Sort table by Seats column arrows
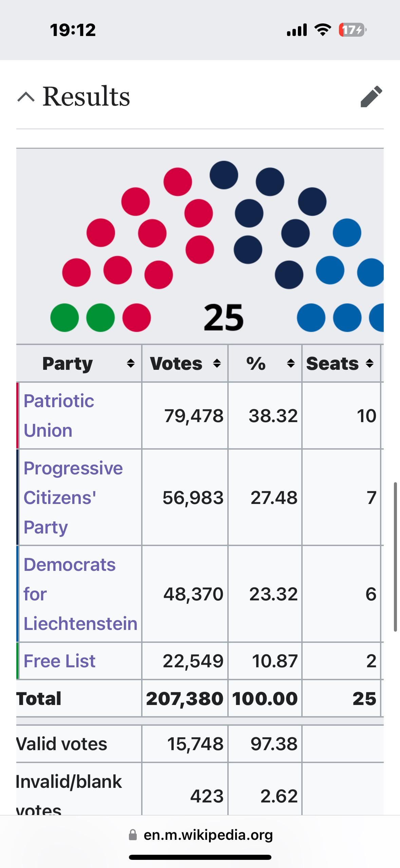Viewport: 400px width, 868px height. click(x=370, y=364)
